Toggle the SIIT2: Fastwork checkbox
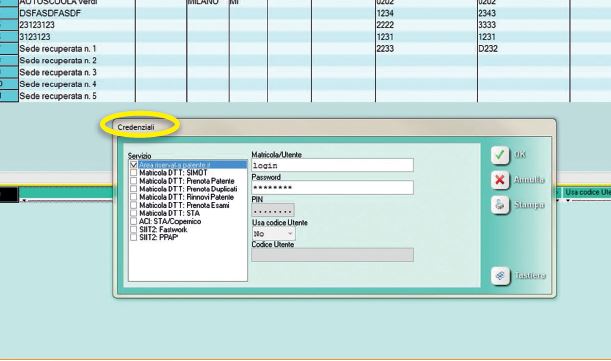Viewport: 611px width, 361px height. tap(134, 230)
